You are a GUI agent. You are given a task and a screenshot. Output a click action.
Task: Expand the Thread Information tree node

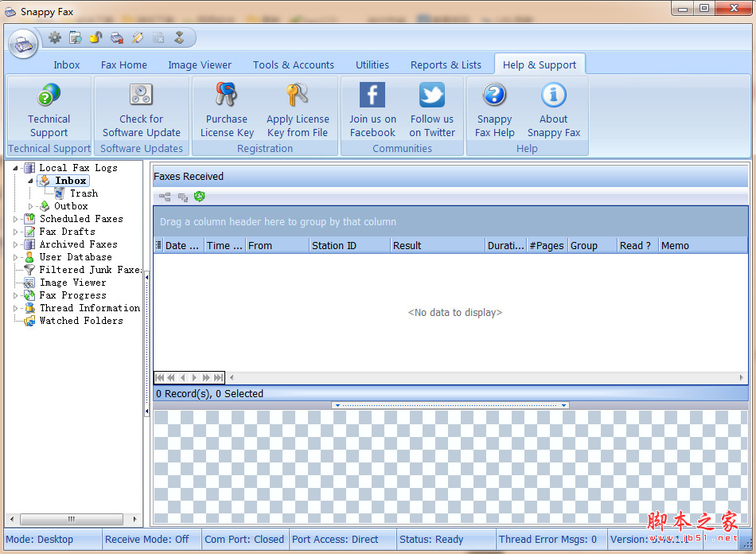click(x=15, y=308)
